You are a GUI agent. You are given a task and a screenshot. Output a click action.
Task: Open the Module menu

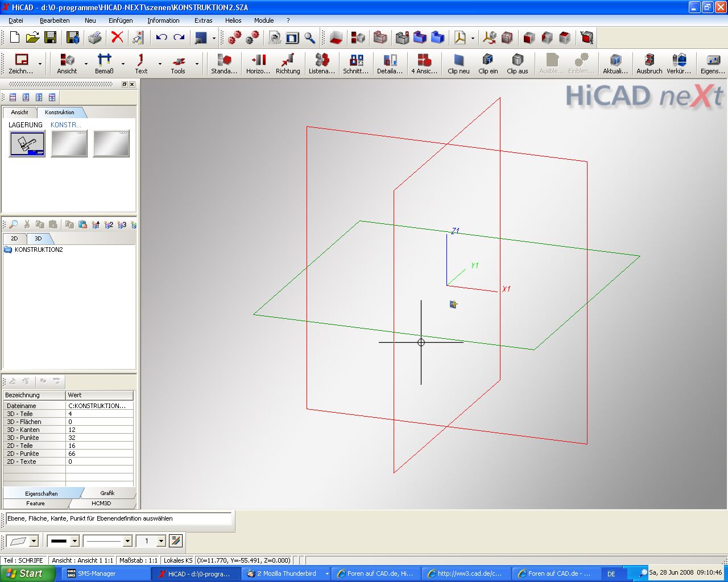click(264, 20)
